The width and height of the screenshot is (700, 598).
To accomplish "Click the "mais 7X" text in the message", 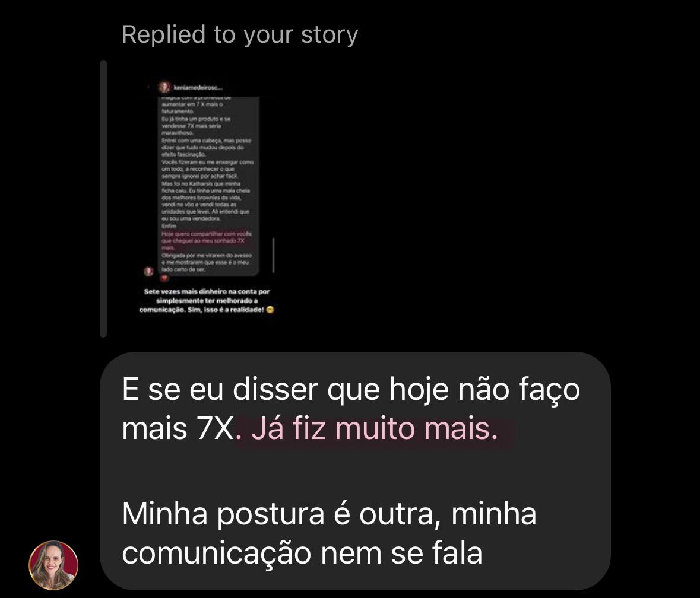I will coord(178,429).
